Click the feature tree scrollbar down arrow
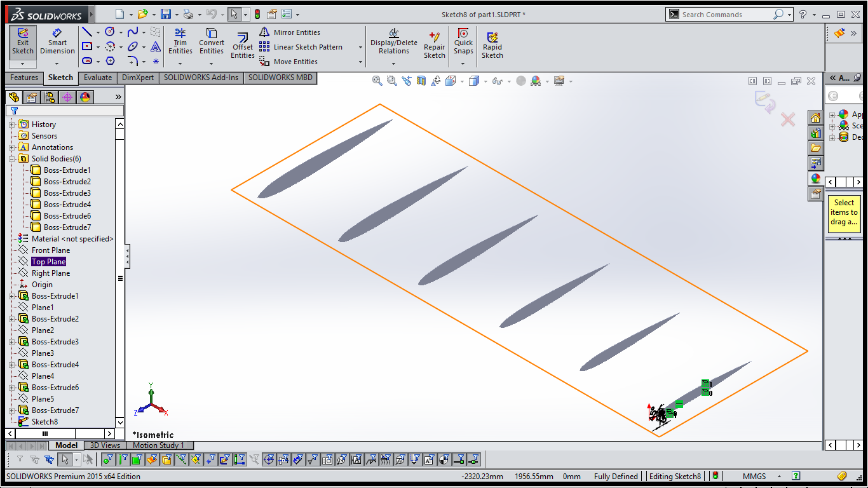 120,422
